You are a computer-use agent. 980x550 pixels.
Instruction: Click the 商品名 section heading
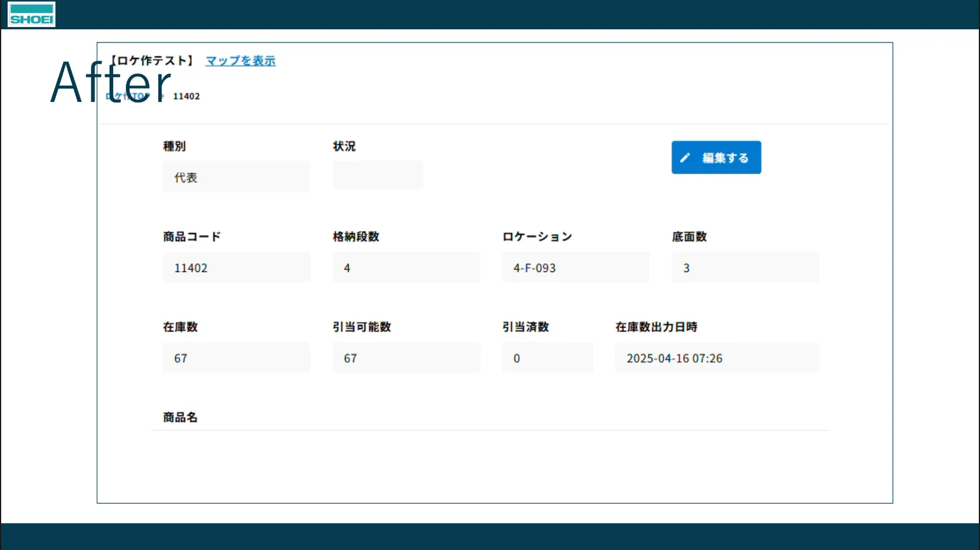pos(181,417)
